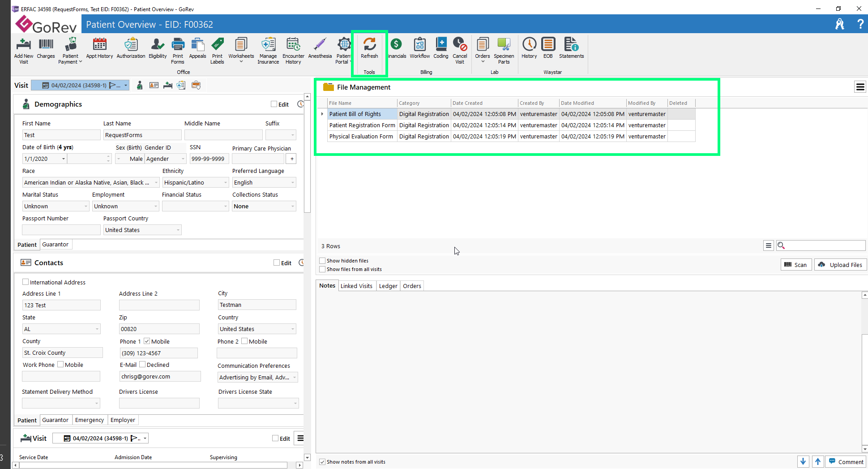This screenshot has height=469, width=868.
Task: Open the Statements tool
Action: (572, 48)
